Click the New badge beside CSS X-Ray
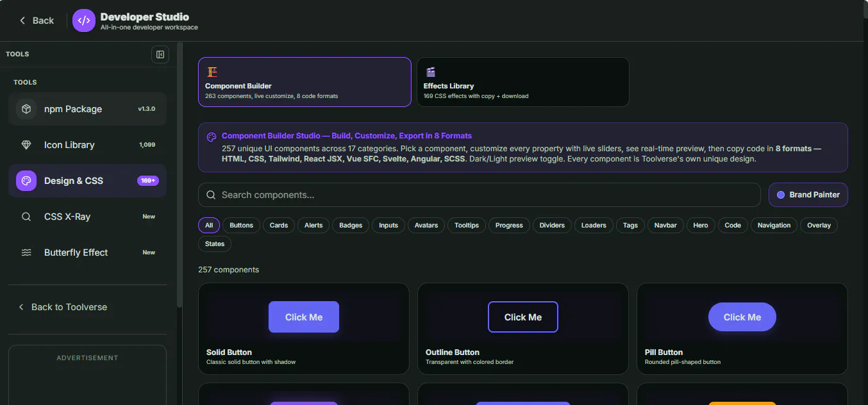Viewport: 868px width, 405px height. [x=149, y=217]
